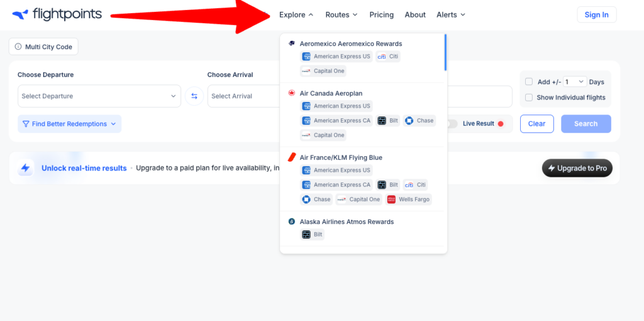Select the Citi chip under Aeromexico Rewards

387,56
